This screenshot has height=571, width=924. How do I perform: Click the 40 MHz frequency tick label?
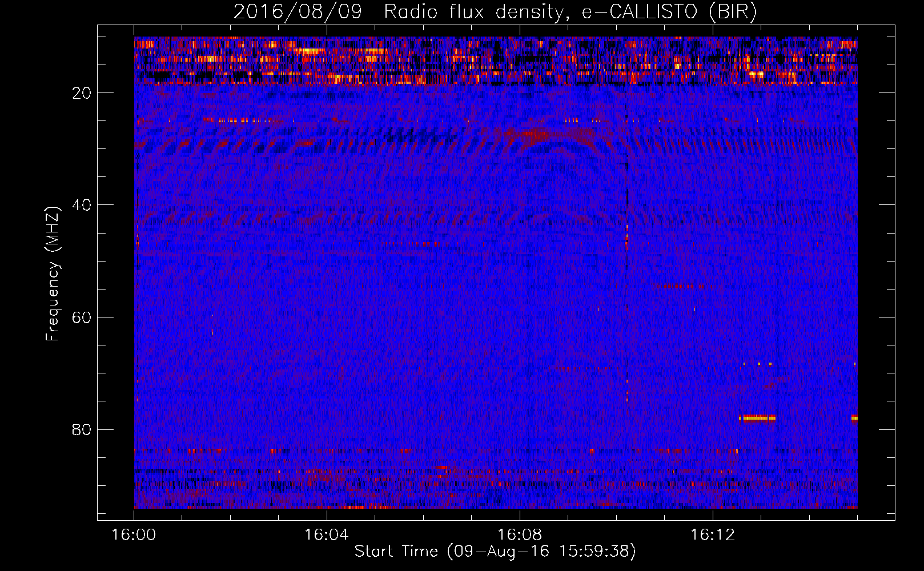(82, 205)
